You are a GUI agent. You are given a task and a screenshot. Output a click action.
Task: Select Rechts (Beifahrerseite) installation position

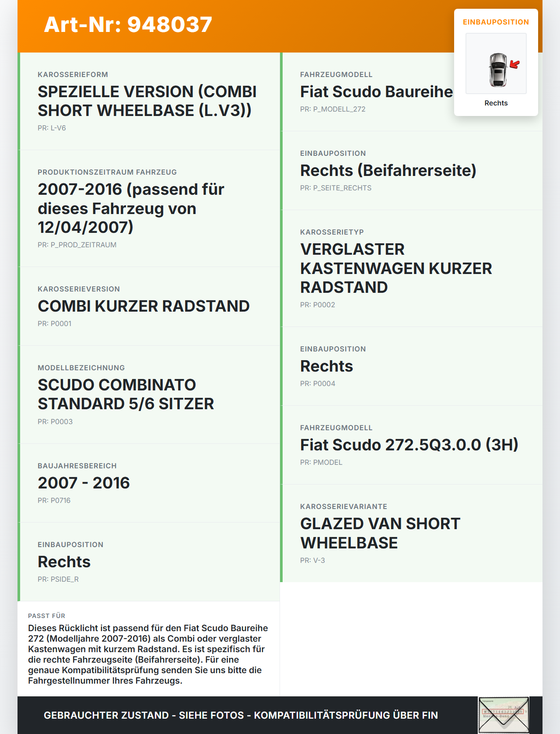point(388,171)
